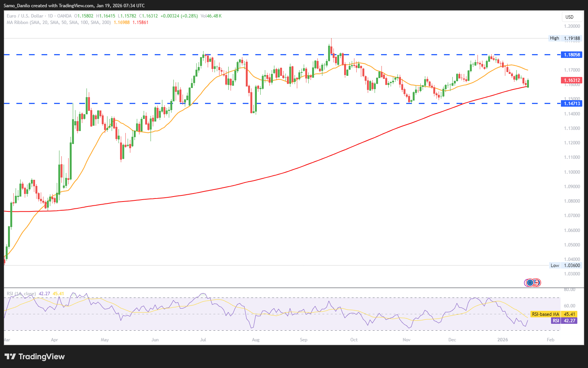
Task: Select the 1.18058 resistance price label
Action: tap(572, 55)
